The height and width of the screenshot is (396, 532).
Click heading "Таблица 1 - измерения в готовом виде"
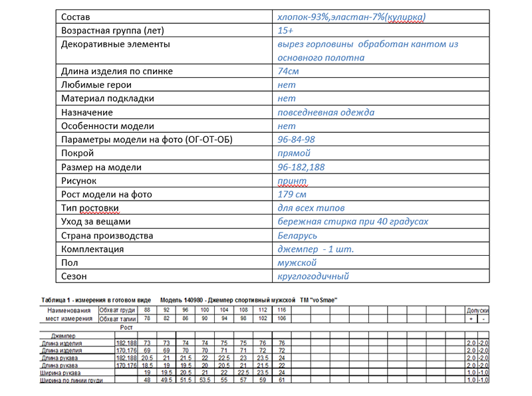[96, 300]
